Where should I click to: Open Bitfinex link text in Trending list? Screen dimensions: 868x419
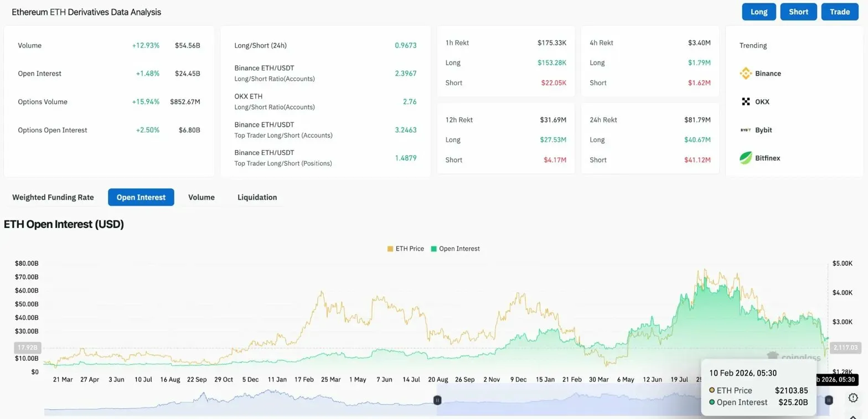pyautogui.click(x=767, y=158)
